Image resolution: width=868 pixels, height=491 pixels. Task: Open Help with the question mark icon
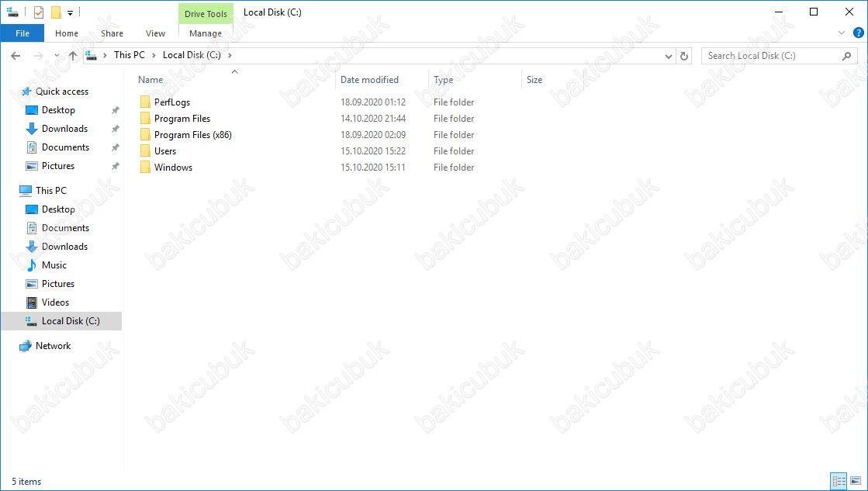pyautogui.click(x=859, y=33)
